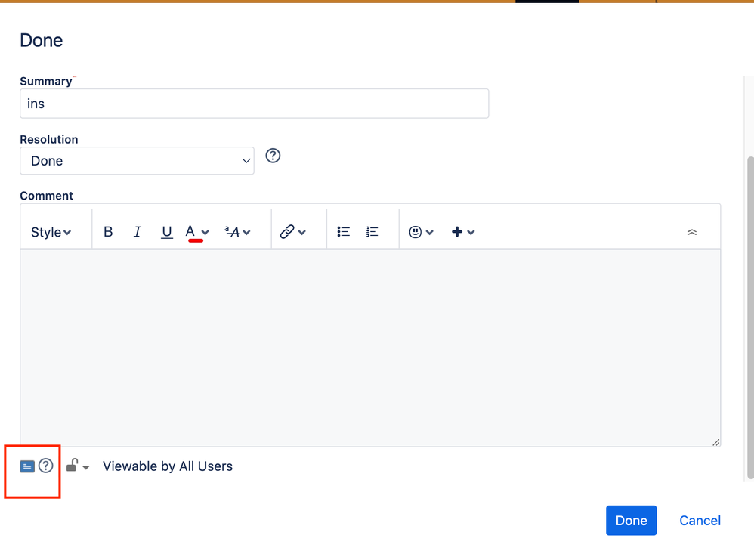Image resolution: width=754 pixels, height=560 pixels.
Task: Open the emoji picker icon
Action: point(416,231)
